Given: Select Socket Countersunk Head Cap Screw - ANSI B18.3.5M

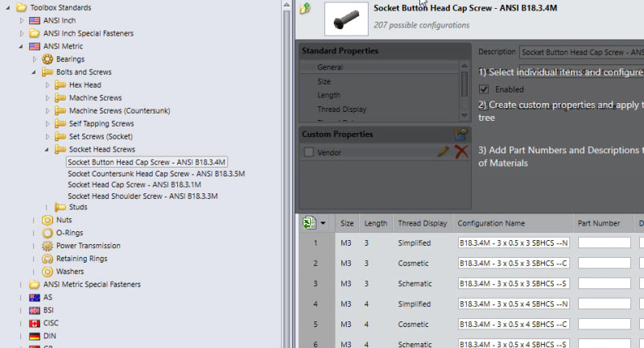Looking at the screenshot, I should 156,173.
